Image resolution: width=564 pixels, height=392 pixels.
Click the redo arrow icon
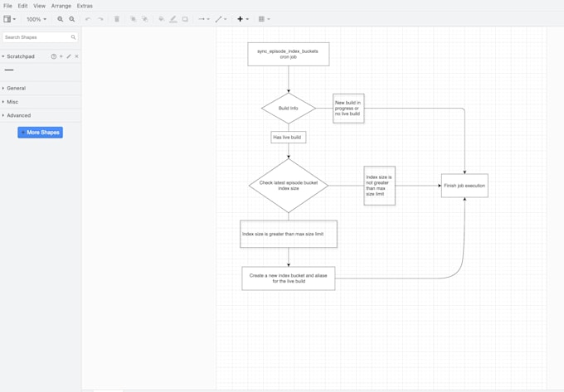(x=100, y=19)
